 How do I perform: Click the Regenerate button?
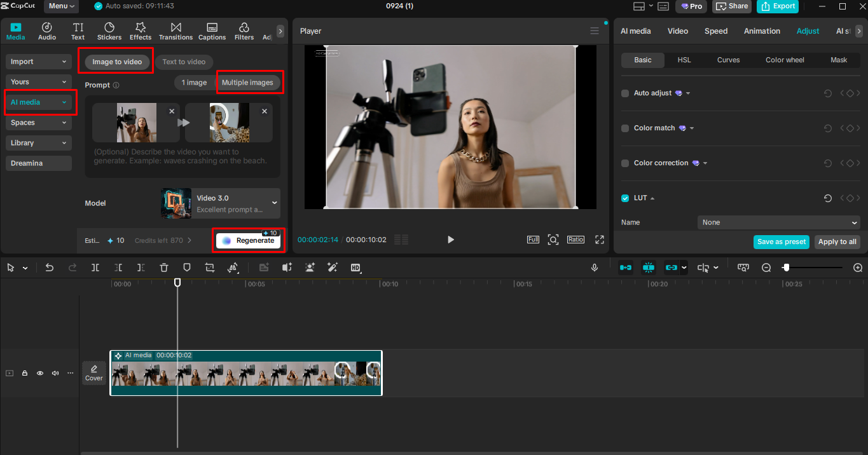click(x=249, y=241)
